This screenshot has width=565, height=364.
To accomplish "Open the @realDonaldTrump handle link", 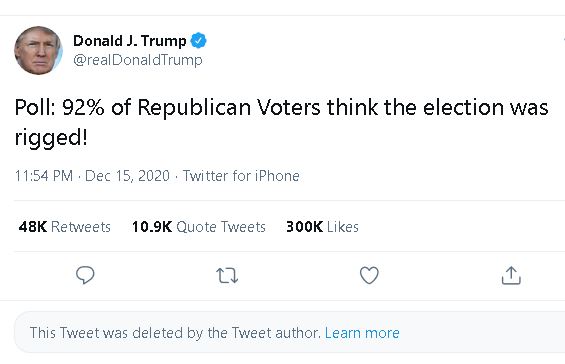I will click(x=138, y=60).
